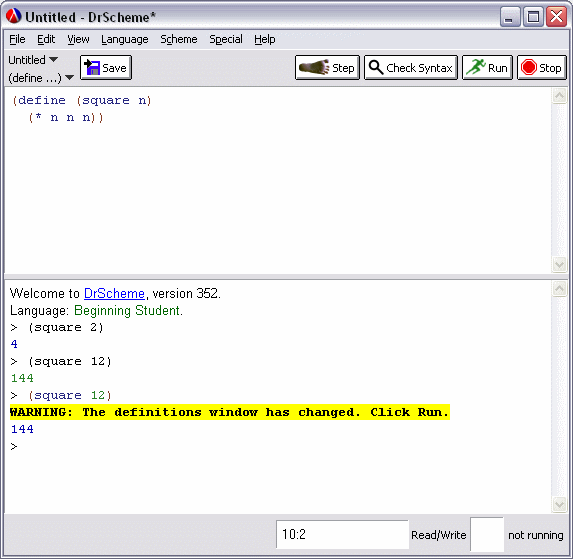Open the Untitled file name dropdown
The height and width of the screenshot is (559, 573).
pos(33,60)
